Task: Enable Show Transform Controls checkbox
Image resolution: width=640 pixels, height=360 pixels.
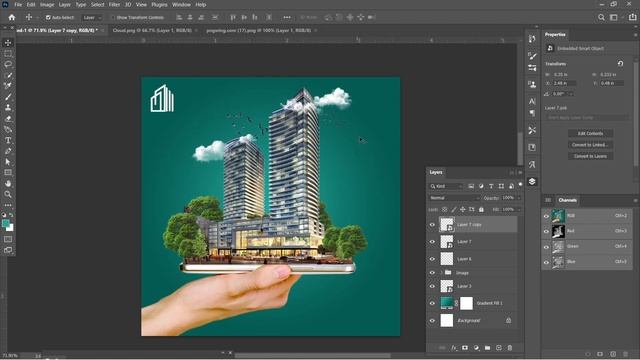Action: [x=113, y=18]
